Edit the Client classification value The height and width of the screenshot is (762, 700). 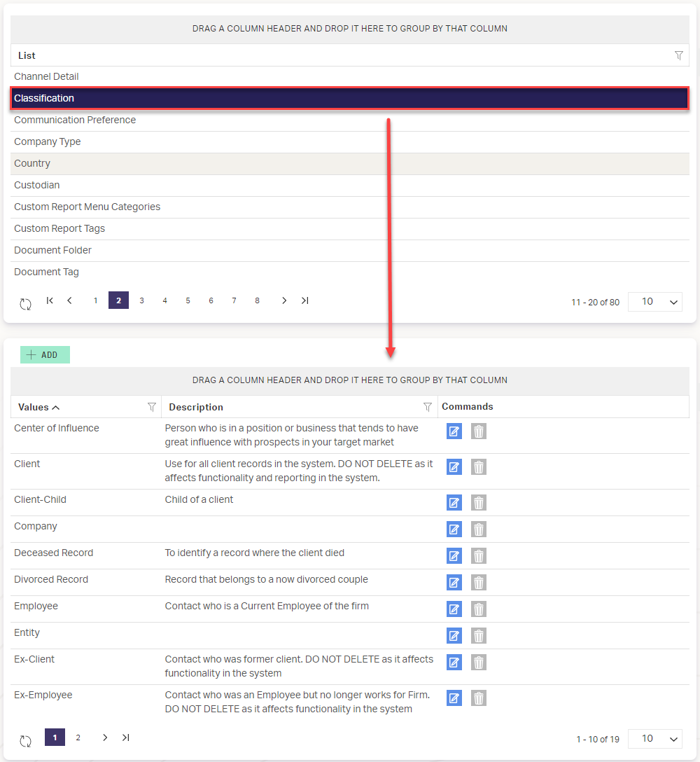pyautogui.click(x=454, y=467)
